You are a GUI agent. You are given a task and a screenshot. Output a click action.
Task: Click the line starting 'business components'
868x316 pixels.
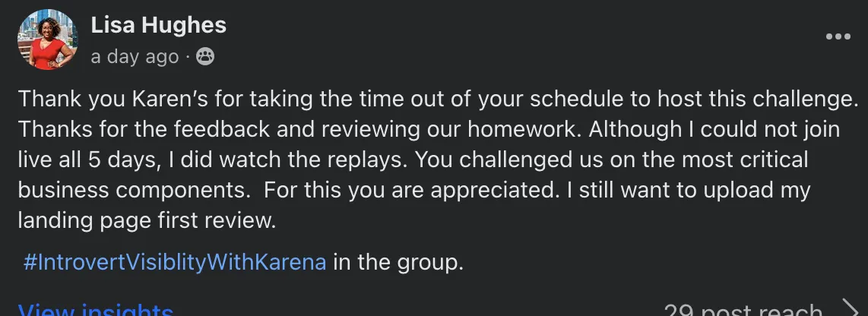coord(414,191)
